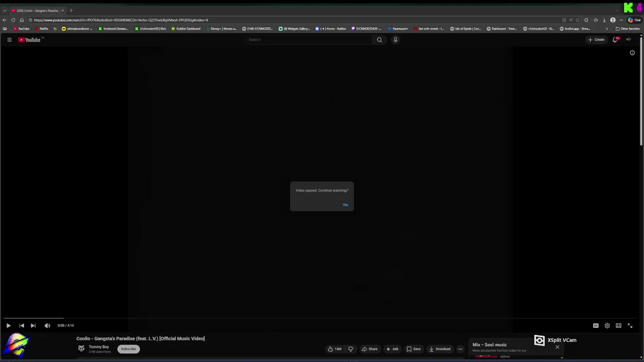Open Tommy Boy channel name link
This screenshot has height=362, width=644.
click(x=99, y=347)
